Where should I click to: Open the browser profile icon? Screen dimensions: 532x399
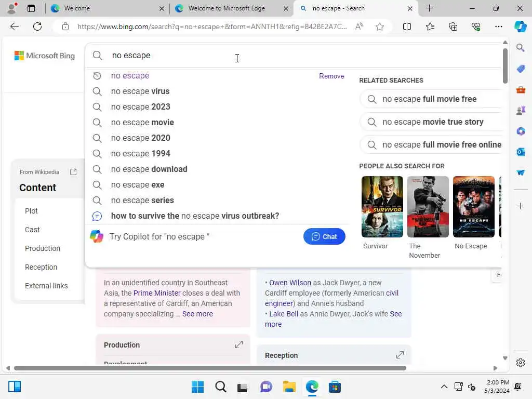(12, 8)
